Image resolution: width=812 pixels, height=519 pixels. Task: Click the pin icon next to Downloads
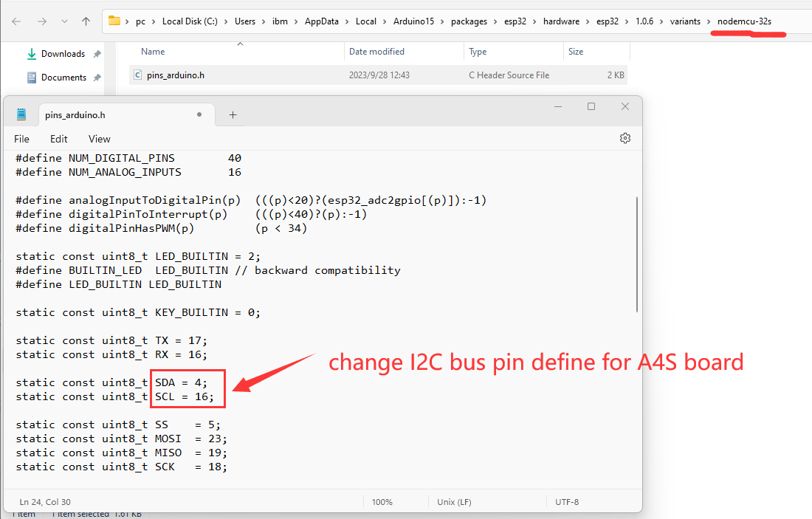[97, 54]
